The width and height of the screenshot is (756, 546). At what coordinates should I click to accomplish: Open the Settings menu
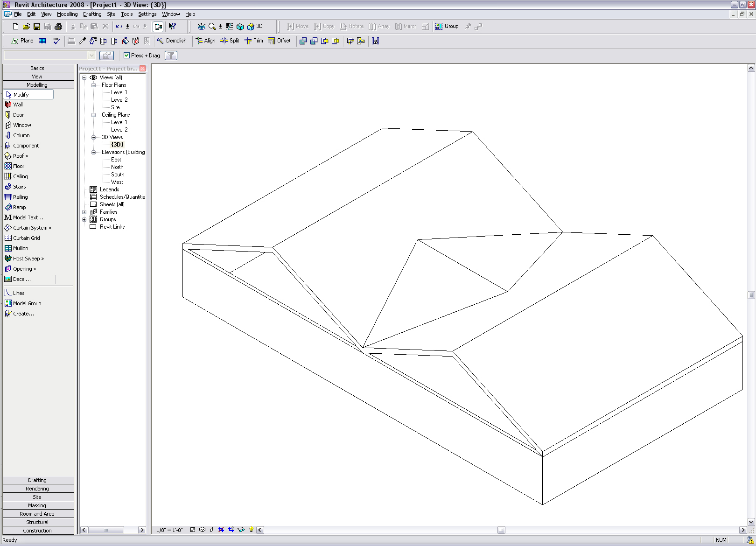(147, 14)
